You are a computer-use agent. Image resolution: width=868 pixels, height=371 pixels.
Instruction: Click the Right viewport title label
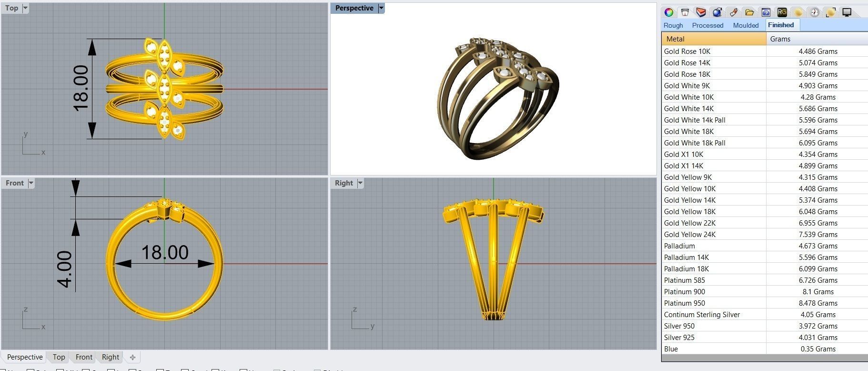pos(343,183)
